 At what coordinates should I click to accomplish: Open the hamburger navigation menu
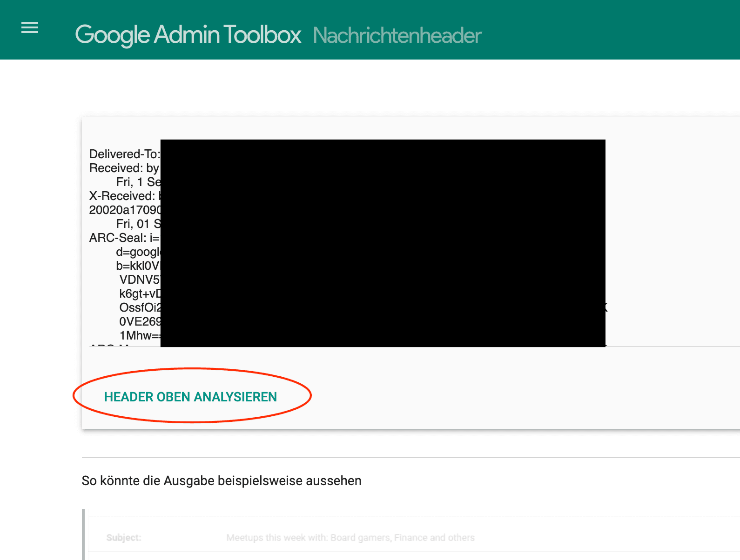(x=30, y=28)
